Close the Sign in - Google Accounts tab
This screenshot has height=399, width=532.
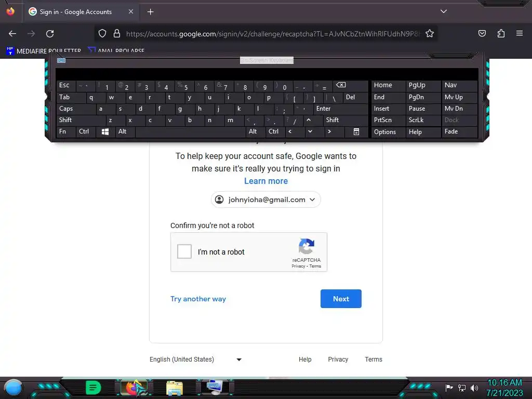click(130, 11)
